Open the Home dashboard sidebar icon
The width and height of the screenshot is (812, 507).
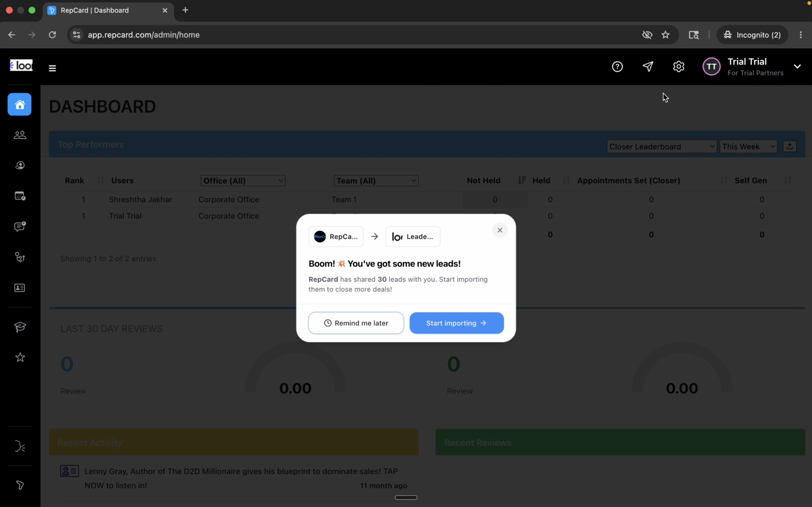click(x=20, y=105)
